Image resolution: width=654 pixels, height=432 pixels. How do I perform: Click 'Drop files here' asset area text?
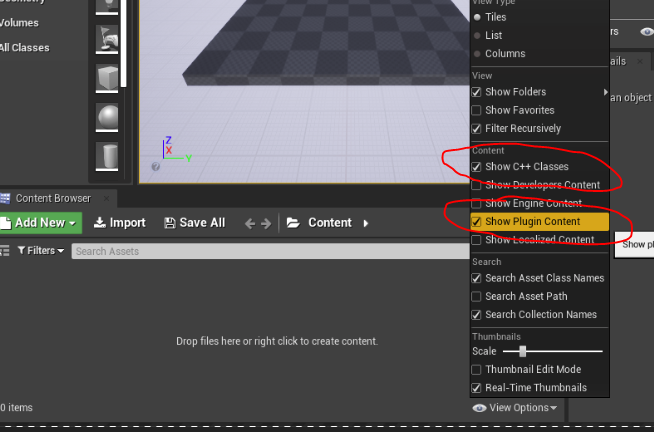click(x=277, y=341)
